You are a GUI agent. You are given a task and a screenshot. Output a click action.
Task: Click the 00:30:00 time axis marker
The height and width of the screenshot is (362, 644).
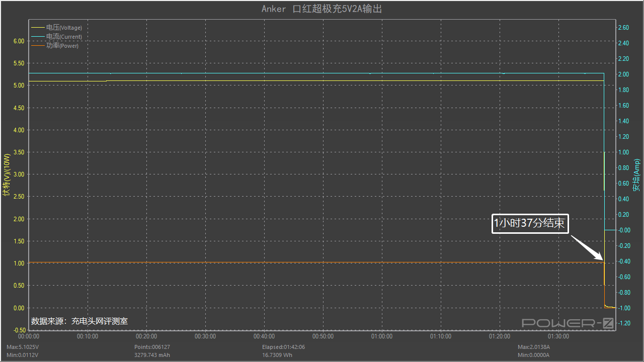pyautogui.click(x=205, y=336)
